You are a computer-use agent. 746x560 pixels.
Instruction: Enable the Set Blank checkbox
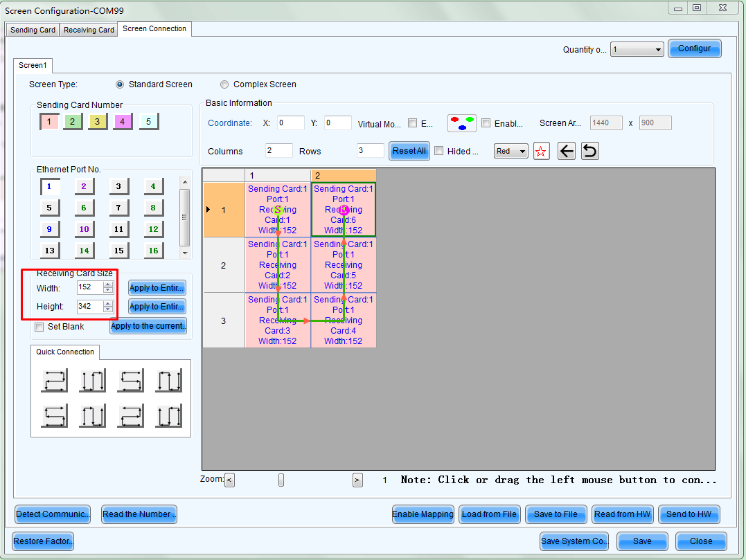click(39, 327)
